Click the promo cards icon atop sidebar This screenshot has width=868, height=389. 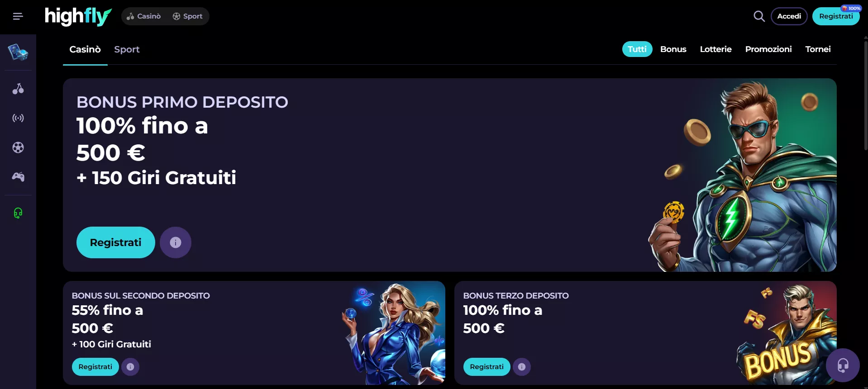point(18,52)
